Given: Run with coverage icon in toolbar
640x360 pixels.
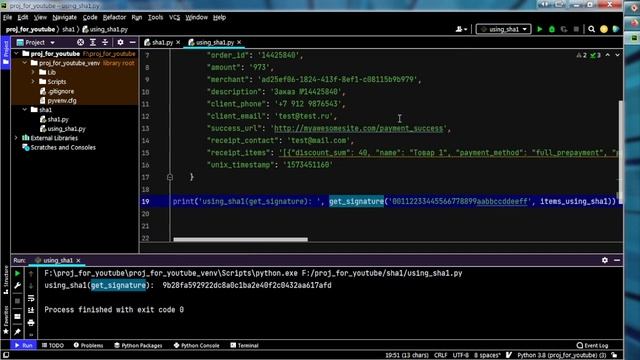Looking at the screenshot, I should click(564, 29).
